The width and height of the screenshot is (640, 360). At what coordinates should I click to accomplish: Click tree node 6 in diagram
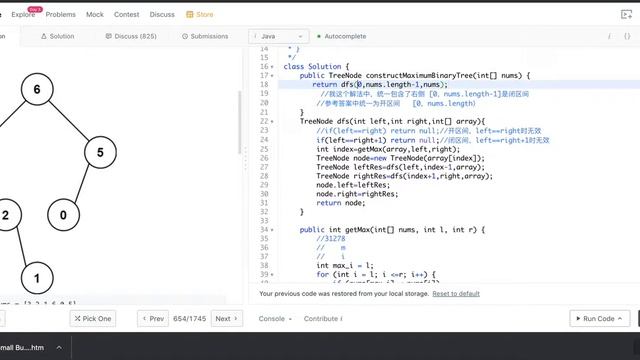coord(37,89)
